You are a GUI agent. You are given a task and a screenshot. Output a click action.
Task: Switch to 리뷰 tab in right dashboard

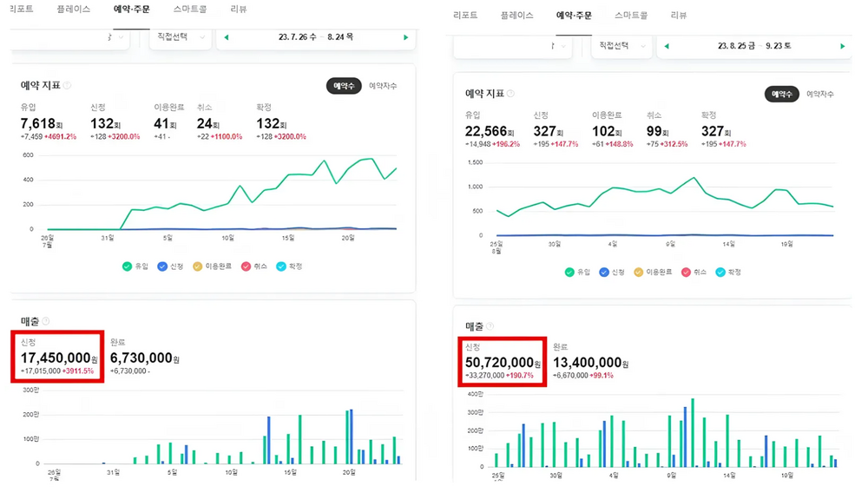click(679, 16)
